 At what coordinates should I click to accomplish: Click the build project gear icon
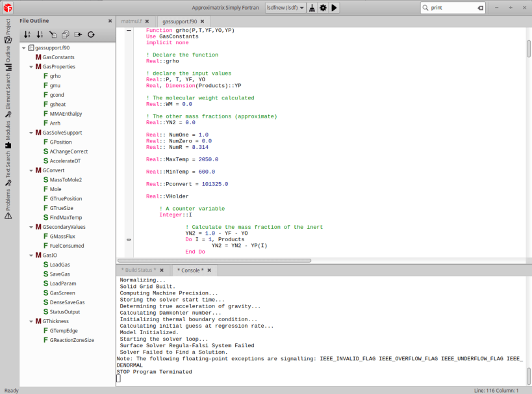click(x=323, y=8)
